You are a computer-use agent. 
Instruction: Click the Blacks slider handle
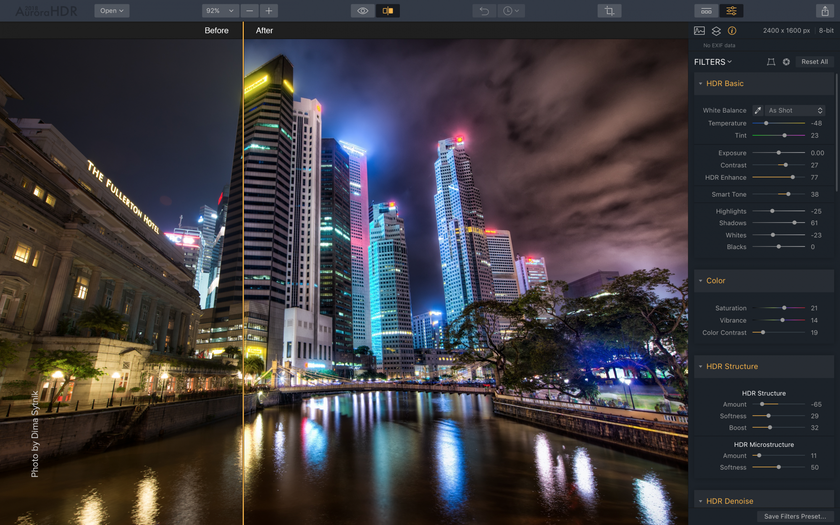pyautogui.click(x=779, y=246)
